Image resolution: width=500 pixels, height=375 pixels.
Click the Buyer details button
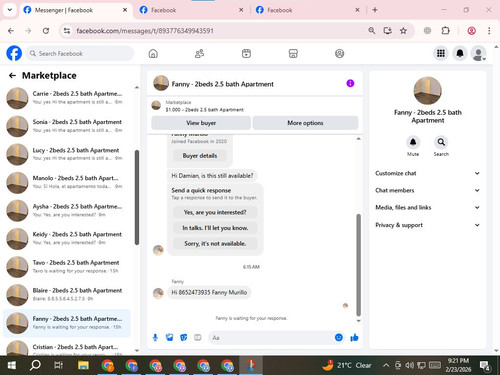(200, 156)
